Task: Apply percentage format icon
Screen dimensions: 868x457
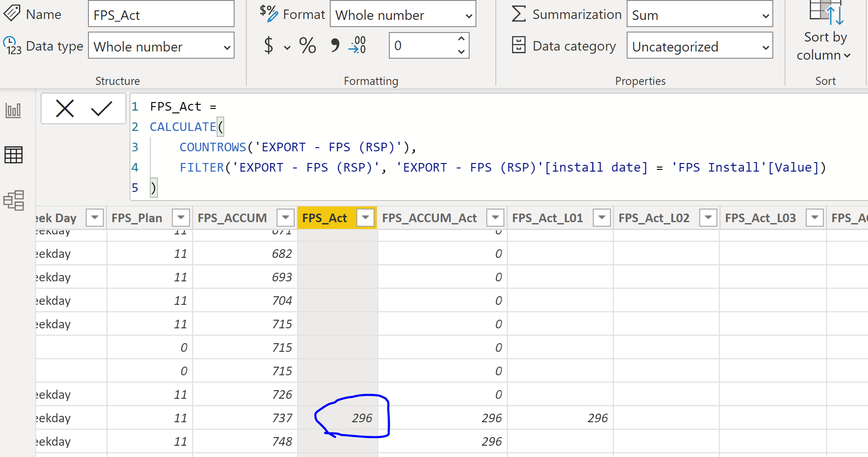Action: click(x=308, y=46)
